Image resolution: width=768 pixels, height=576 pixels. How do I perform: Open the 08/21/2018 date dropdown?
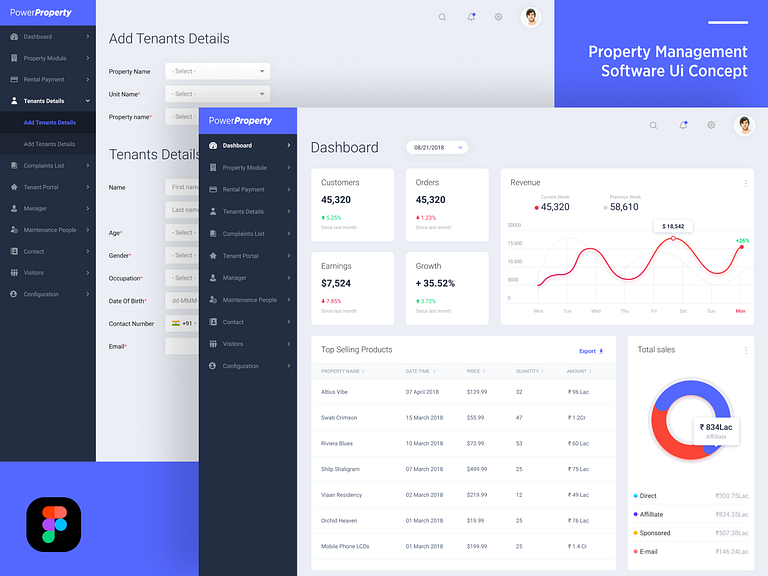point(437,147)
